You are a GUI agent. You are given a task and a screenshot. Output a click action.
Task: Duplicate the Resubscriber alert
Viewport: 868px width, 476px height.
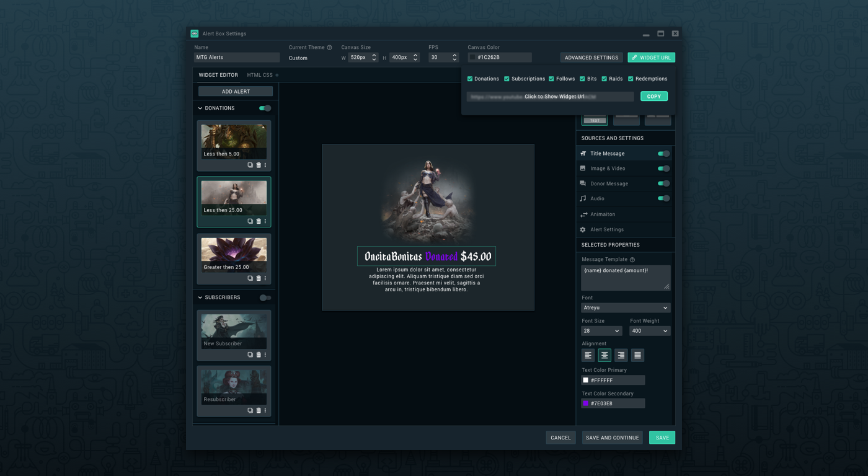tap(250, 410)
